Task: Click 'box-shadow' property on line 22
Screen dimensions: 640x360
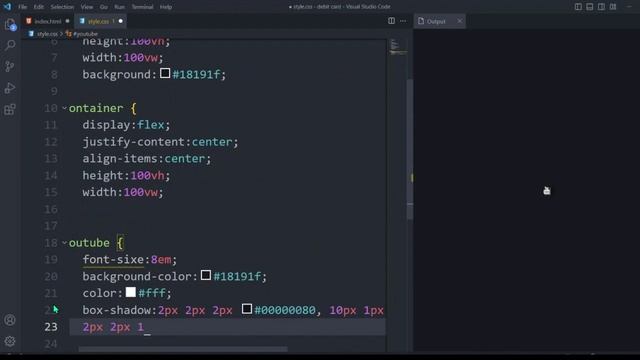Action: click(116, 310)
